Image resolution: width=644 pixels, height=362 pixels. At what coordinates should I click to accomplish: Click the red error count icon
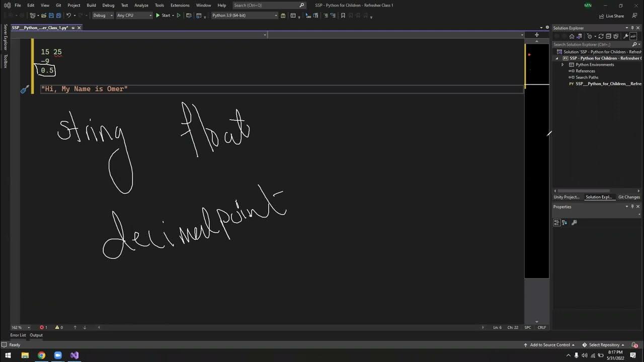click(41, 327)
